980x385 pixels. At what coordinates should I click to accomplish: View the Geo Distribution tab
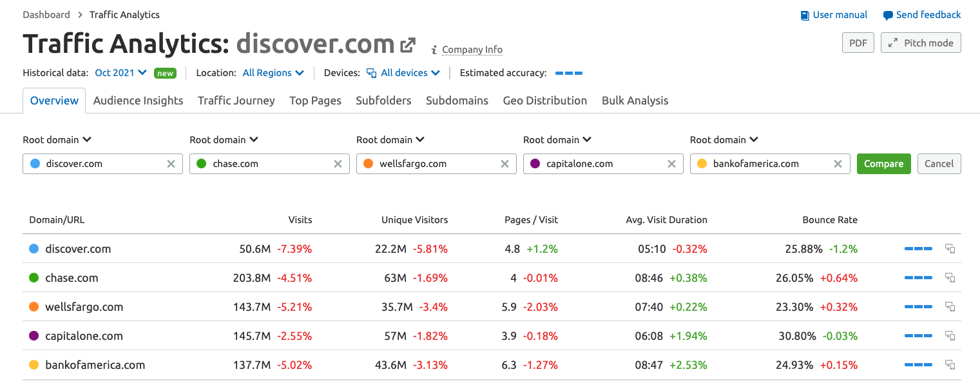tap(545, 101)
